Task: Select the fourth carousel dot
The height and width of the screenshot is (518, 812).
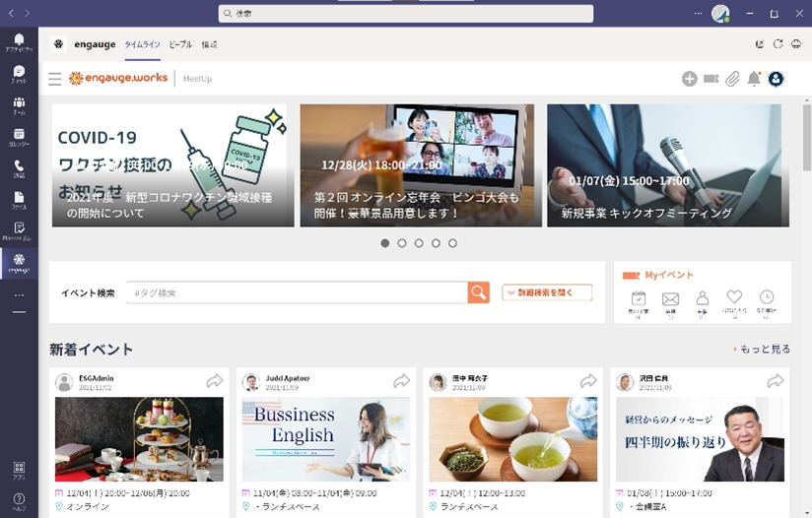Action: click(436, 243)
